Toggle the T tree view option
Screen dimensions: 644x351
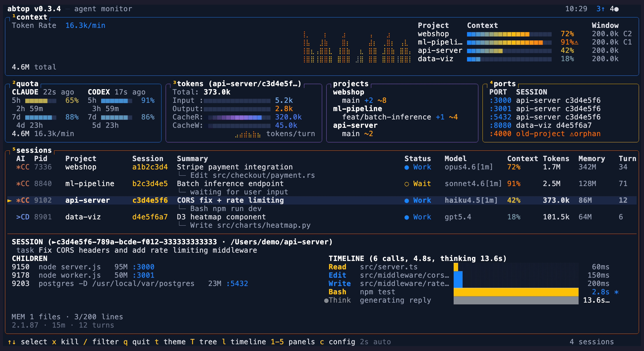click(x=204, y=342)
